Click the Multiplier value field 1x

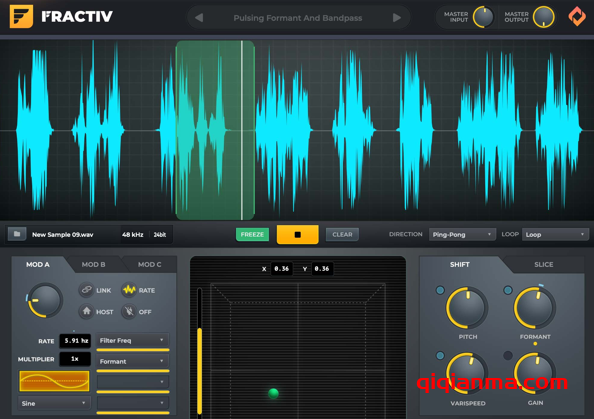pyautogui.click(x=75, y=359)
